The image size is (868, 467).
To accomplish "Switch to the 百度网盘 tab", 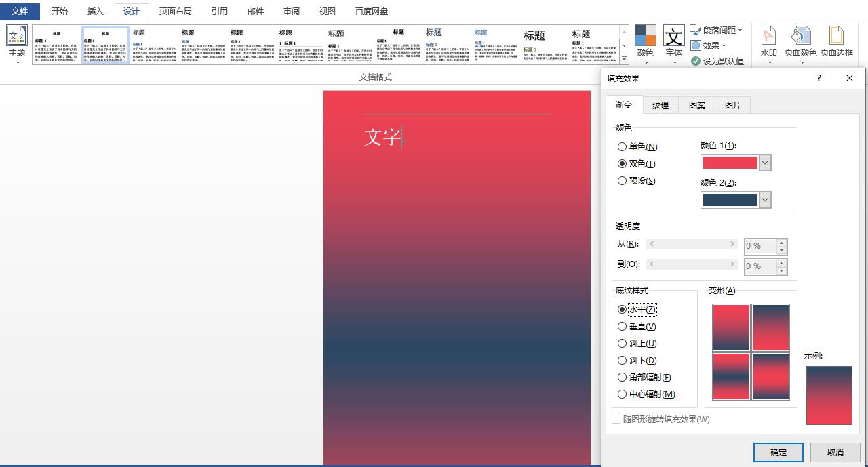I will click(x=372, y=11).
